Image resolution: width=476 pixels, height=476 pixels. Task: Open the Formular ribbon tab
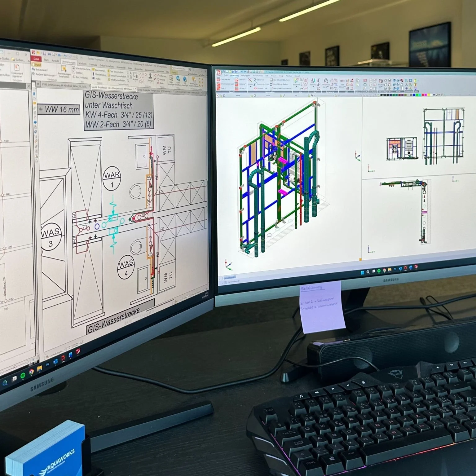click(93, 65)
